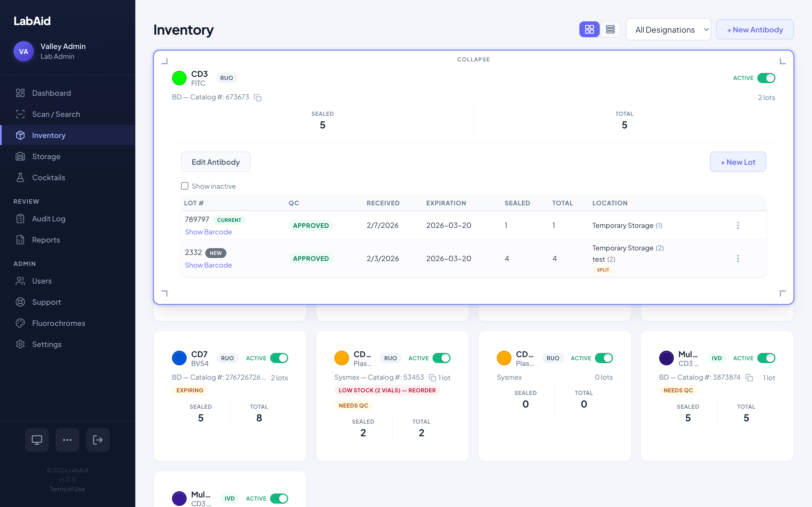Switch to grid view layout
Viewport: 812px width, 507px height.
pyautogui.click(x=589, y=30)
